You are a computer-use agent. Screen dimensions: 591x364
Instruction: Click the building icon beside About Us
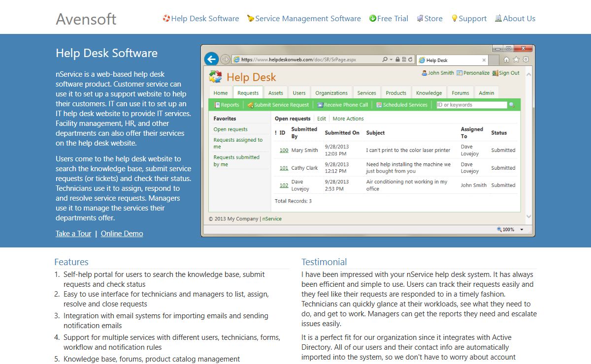498,19
